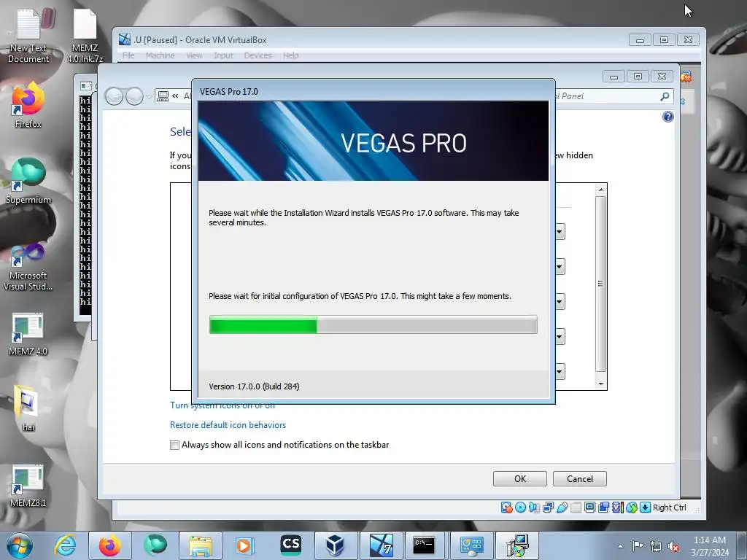Click the VirtualBox CPU virtualization 'V' icon
This screenshot has width=747, height=560.
click(x=617, y=507)
